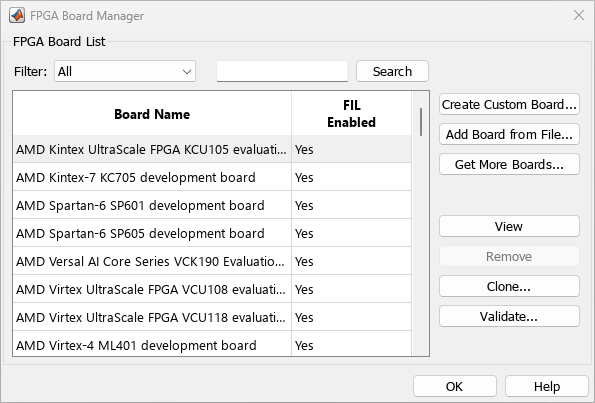595x403 pixels.
Task: Select AMD Kintex-7 KC705 development board row
Action: click(212, 177)
